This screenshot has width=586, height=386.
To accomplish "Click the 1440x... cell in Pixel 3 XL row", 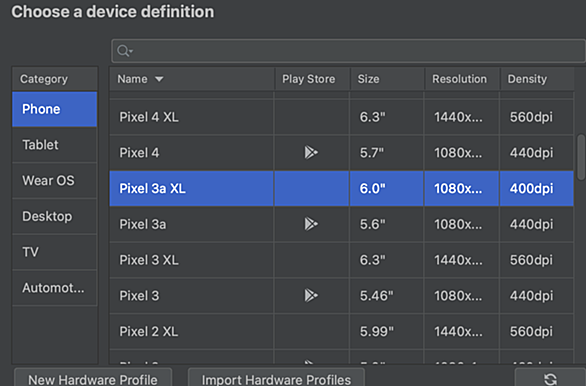I will 462,260.
